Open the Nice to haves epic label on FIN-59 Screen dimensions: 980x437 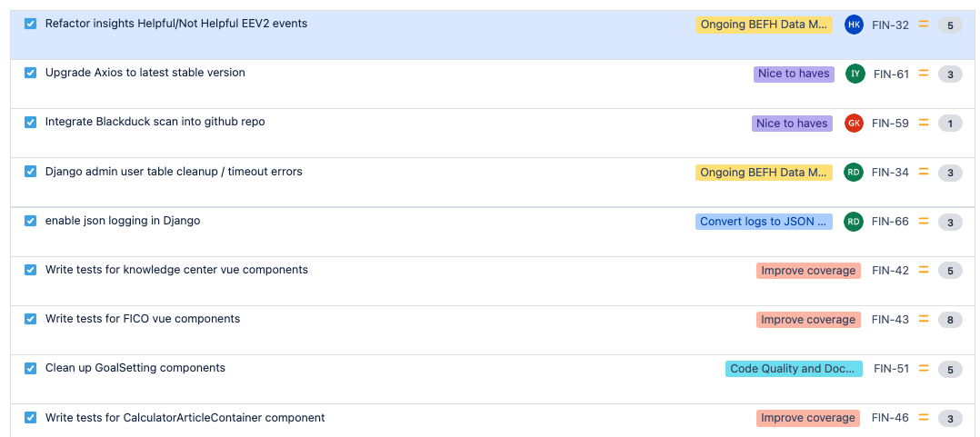(x=792, y=123)
